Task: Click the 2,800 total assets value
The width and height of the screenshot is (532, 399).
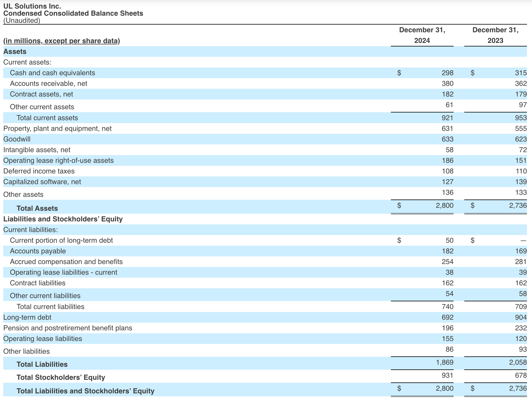Action: click(x=444, y=205)
